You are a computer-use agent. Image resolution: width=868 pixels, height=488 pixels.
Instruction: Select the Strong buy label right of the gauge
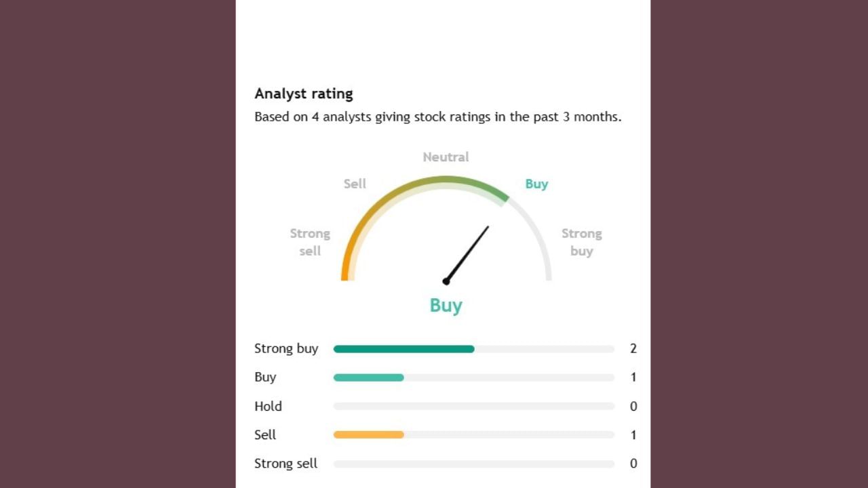(x=581, y=242)
